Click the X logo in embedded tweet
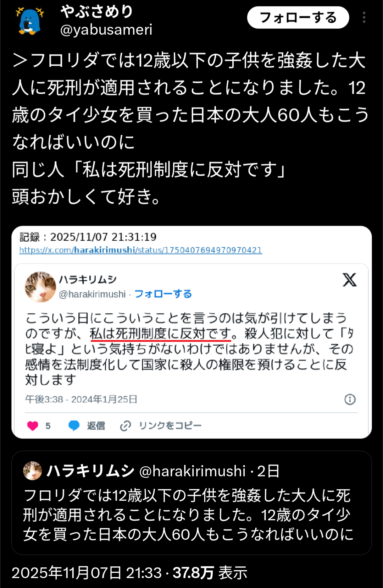The height and width of the screenshot is (588, 383). tap(349, 280)
